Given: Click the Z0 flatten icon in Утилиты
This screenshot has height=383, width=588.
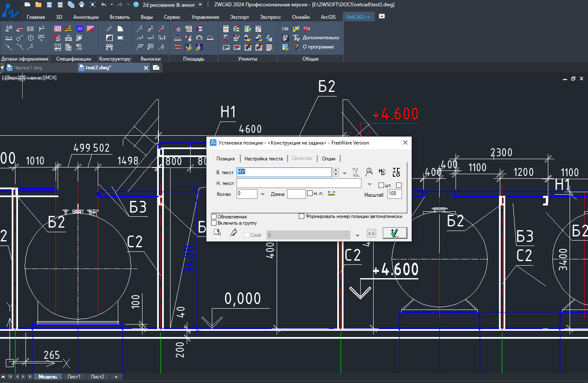Looking at the screenshot, I should pos(269,38).
